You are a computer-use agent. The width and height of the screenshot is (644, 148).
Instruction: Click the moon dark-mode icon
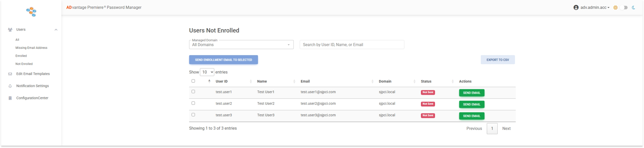633,8
